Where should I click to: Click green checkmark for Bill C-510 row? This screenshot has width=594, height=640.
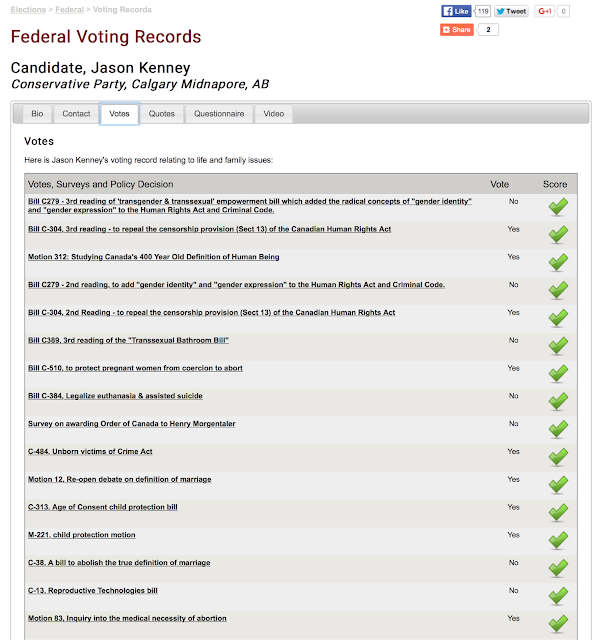click(558, 373)
